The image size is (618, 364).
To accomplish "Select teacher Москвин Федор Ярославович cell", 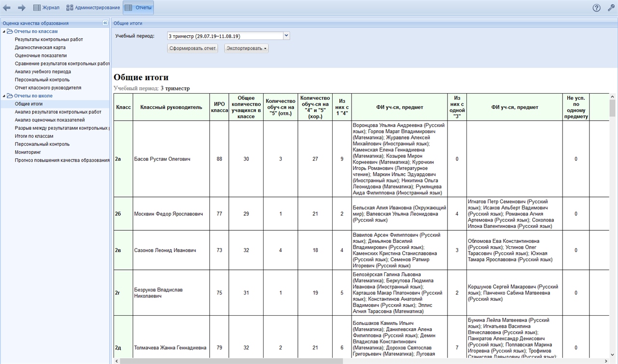I will pyautogui.click(x=171, y=214).
